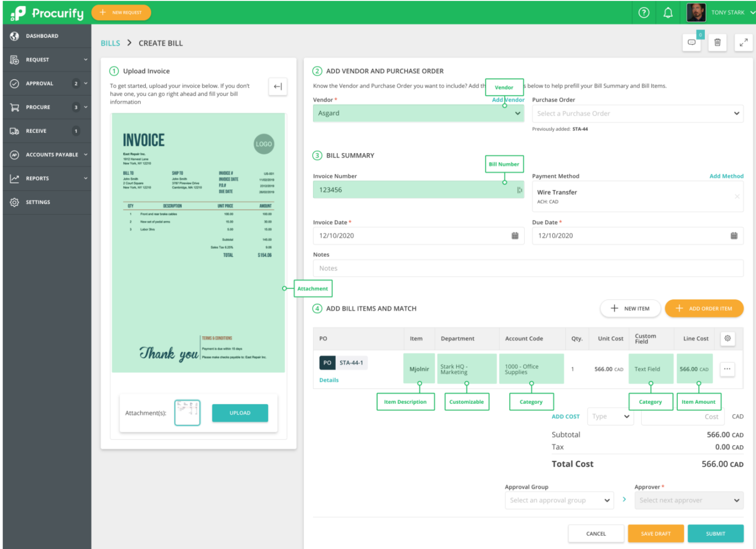Click the notifications bell icon

668,12
